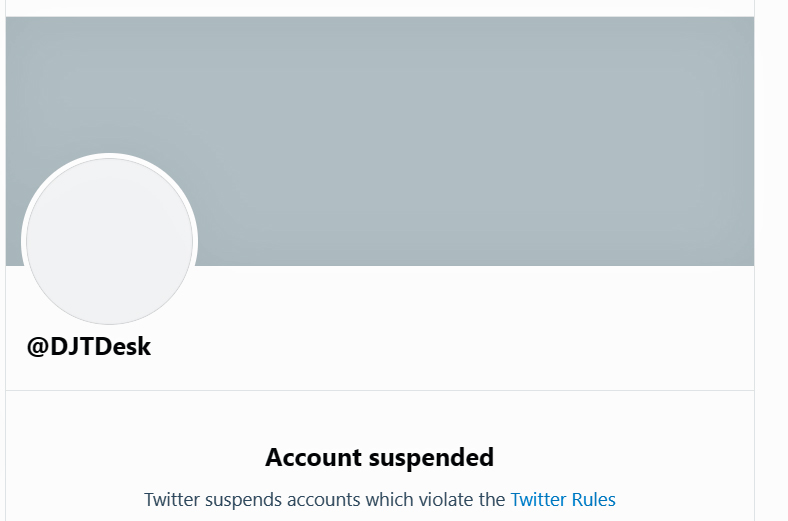Click the @ symbol in the handle
Image resolution: width=788 pixels, height=521 pixels.
coord(38,347)
